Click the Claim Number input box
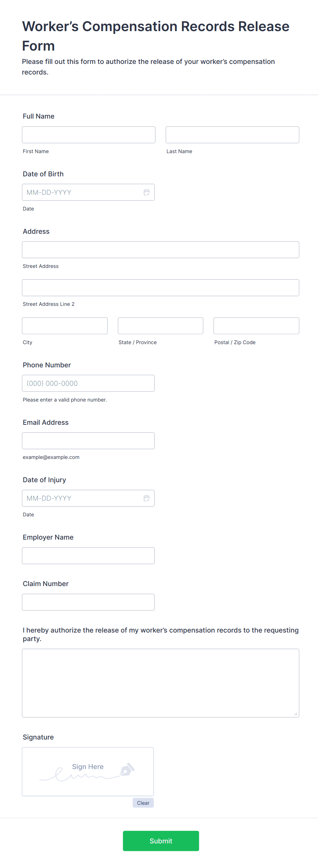Screen dimensions: 318x868 coord(88,602)
